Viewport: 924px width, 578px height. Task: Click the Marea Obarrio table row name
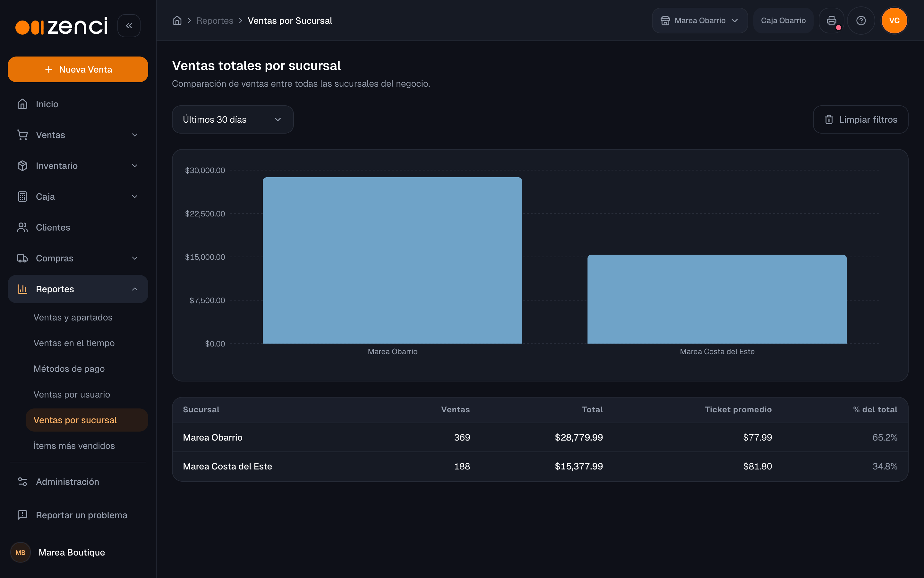[213, 437]
